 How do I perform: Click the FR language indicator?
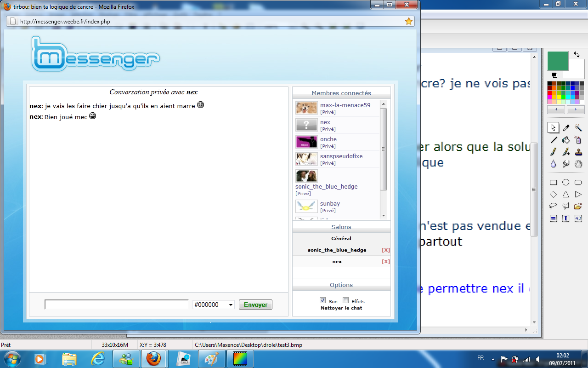tap(481, 358)
